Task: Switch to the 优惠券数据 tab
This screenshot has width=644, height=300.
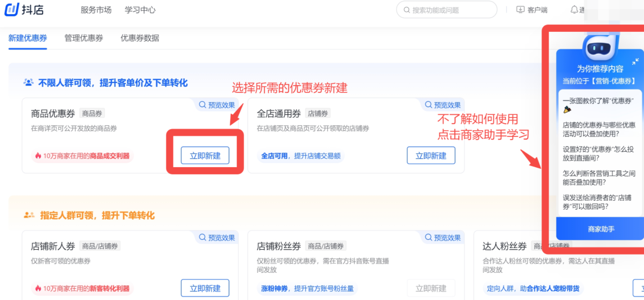Action: tap(140, 38)
